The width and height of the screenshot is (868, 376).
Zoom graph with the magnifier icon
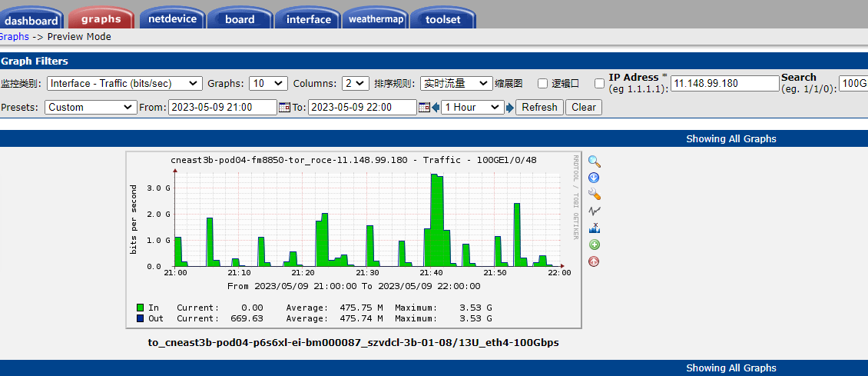(595, 161)
